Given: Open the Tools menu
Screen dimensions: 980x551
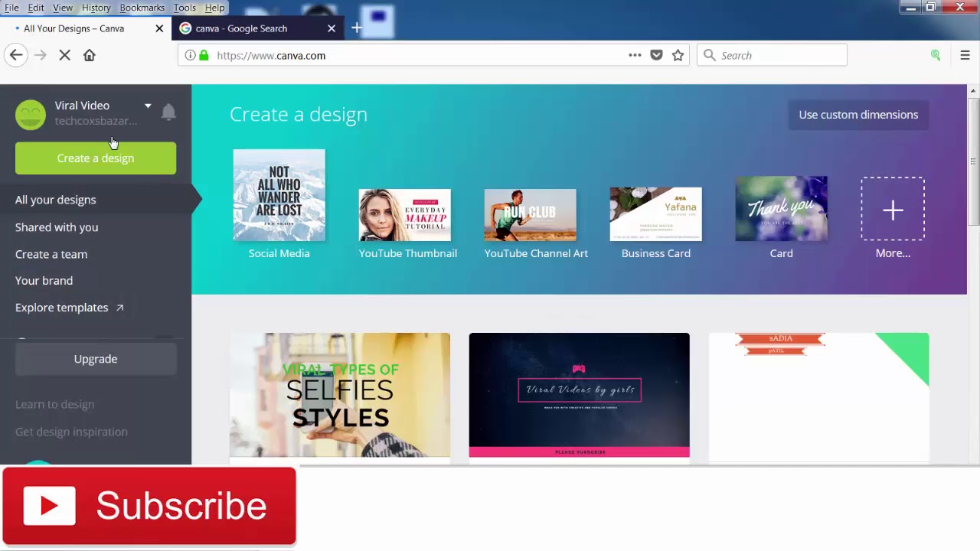Looking at the screenshot, I should tap(185, 8).
